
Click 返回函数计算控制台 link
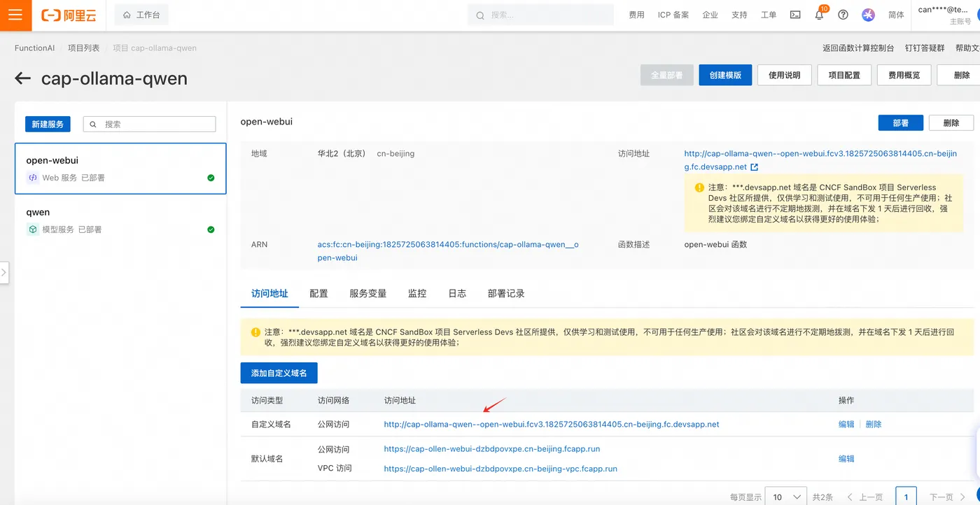(858, 48)
